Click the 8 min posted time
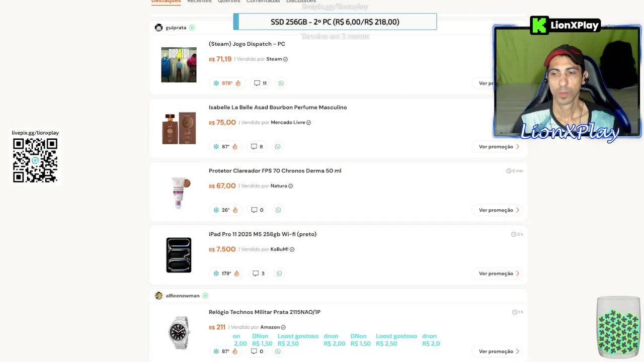 (x=515, y=171)
